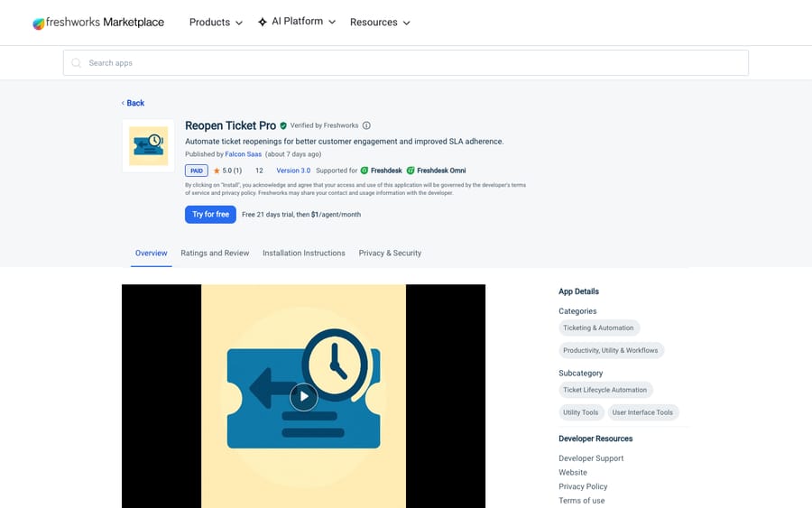The image size is (812, 508).
Task: Select the Ticketing & Automation category
Action: pyautogui.click(x=599, y=328)
